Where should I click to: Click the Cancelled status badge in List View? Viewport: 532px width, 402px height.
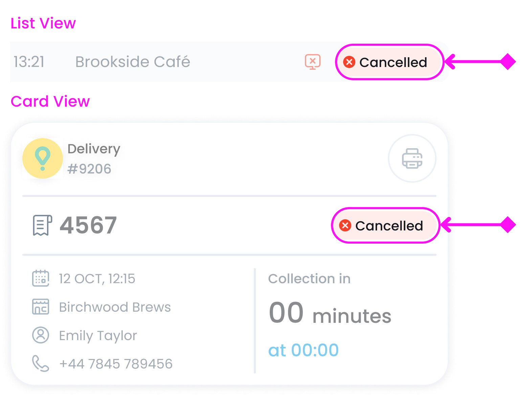click(390, 62)
